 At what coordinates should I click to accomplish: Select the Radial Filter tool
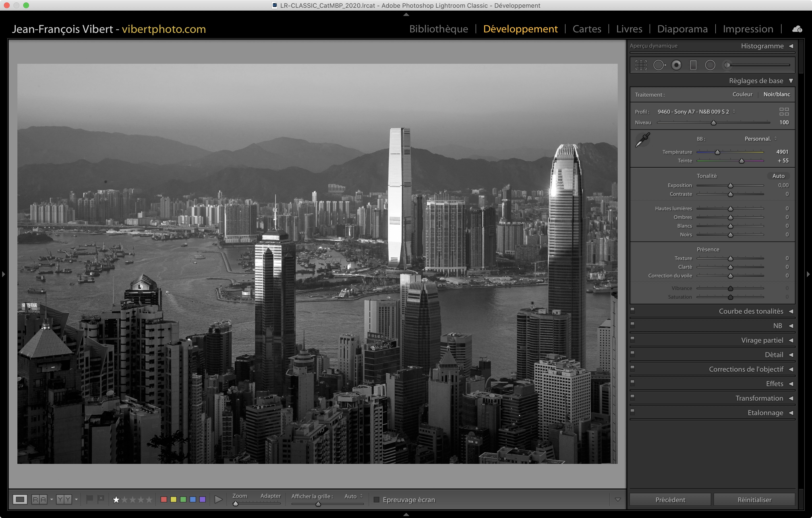click(710, 65)
